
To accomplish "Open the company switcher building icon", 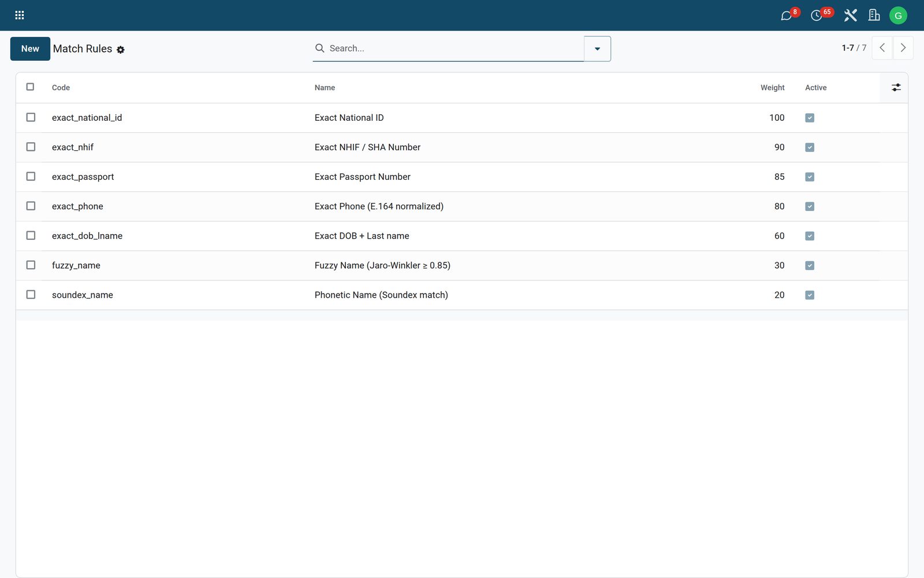I will click(874, 15).
